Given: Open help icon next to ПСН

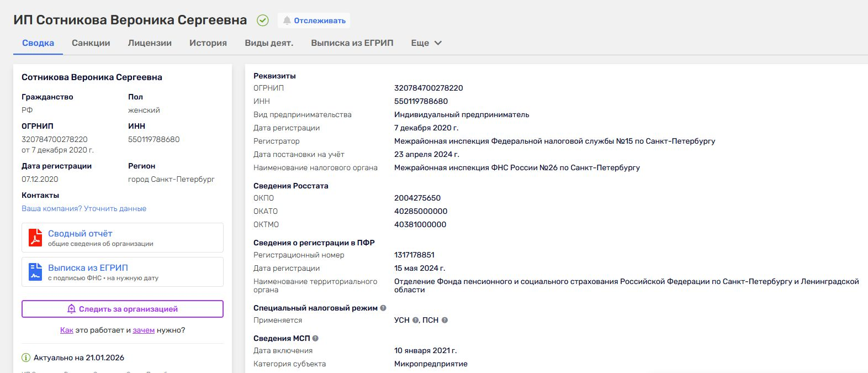Looking at the screenshot, I should click(x=444, y=320).
